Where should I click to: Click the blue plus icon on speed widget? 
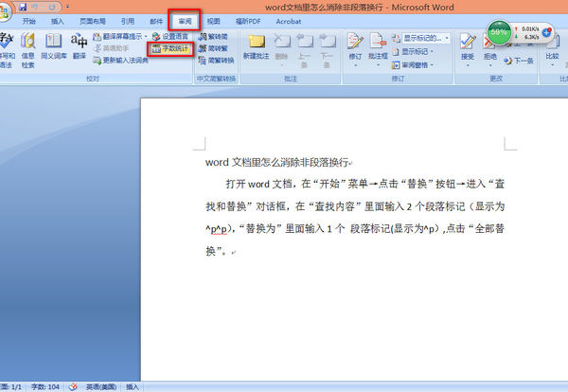[x=546, y=32]
